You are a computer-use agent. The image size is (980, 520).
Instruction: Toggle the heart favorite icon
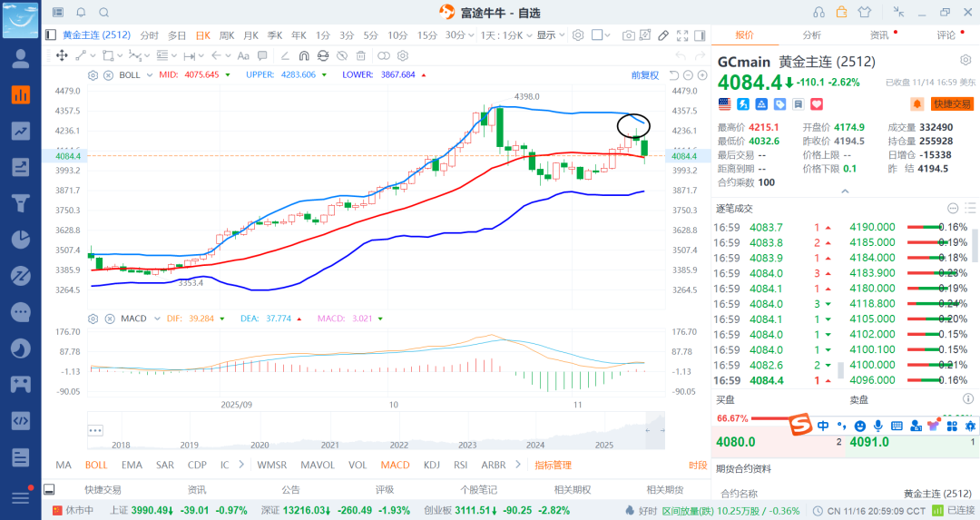click(817, 103)
